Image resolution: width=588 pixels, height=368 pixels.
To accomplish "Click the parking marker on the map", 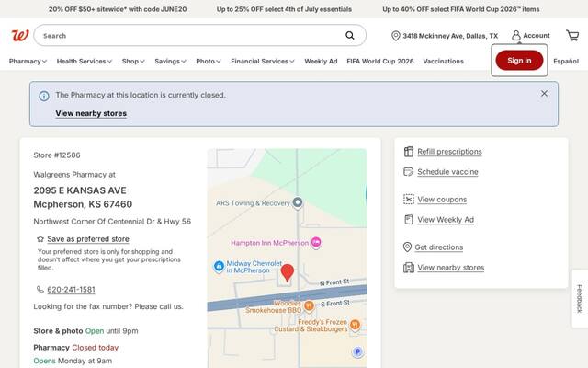I will tap(357, 352).
